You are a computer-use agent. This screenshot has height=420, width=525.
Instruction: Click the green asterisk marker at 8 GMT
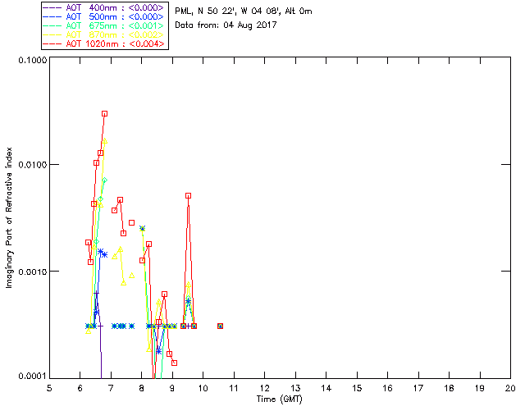pos(142,228)
